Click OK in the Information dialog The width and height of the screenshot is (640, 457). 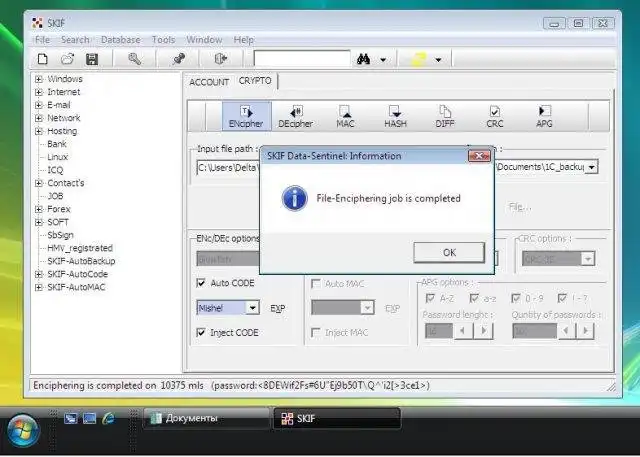pos(449,253)
